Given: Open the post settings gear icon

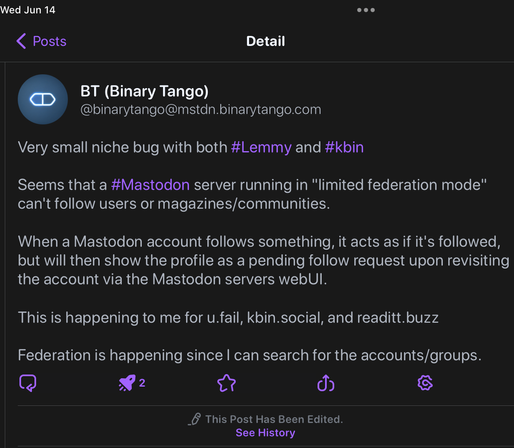Looking at the screenshot, I should [x=425, y=383].
